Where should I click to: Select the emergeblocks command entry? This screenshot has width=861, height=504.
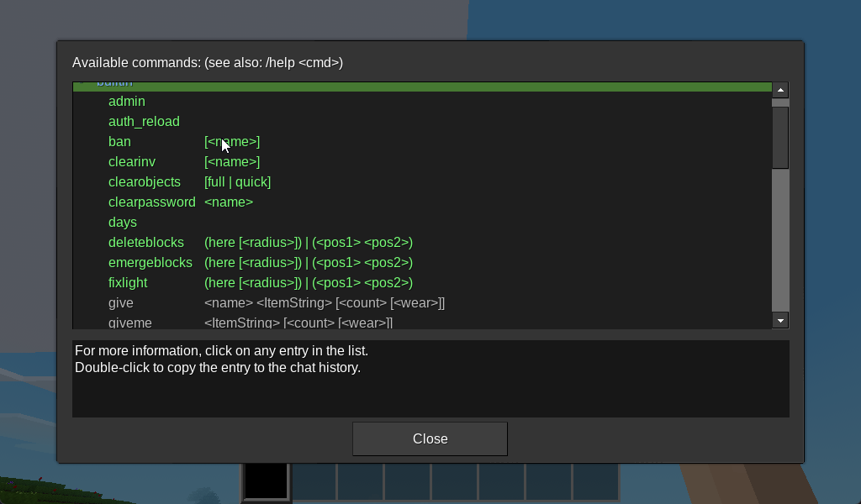[x=422, y=263]
